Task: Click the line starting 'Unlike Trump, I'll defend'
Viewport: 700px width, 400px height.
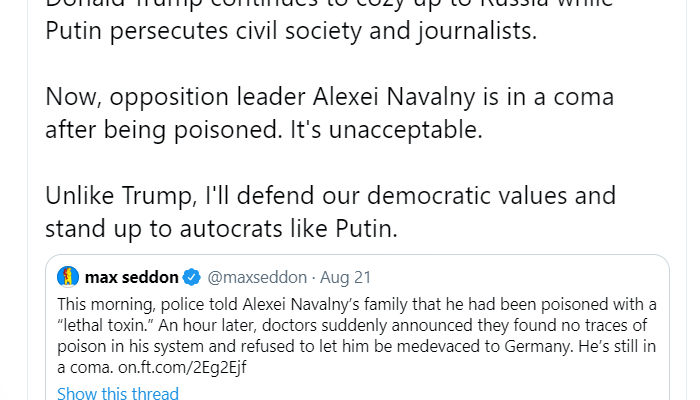Action: pyautogui.click(x=330, y=195)
